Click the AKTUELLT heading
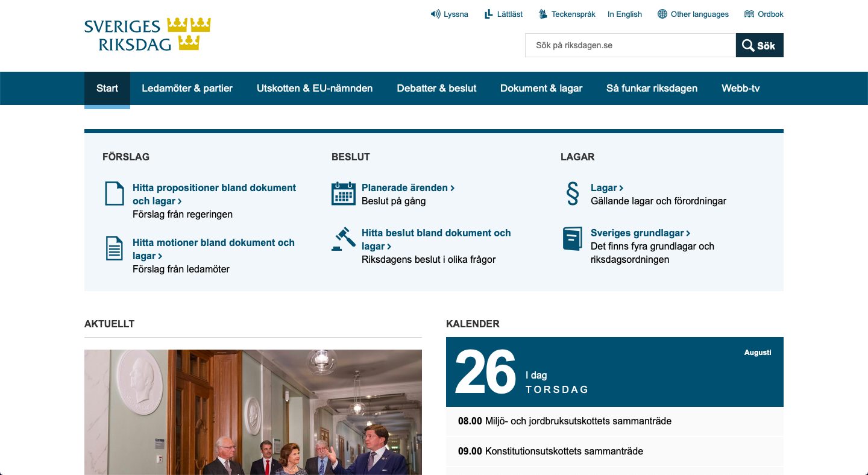868x475 pixels. 109,324
